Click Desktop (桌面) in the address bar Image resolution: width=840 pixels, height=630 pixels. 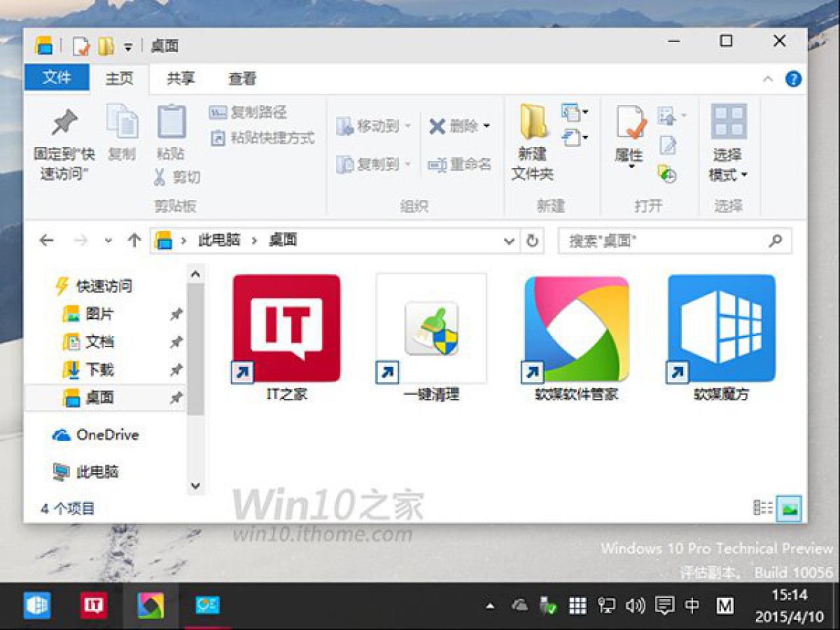pyautogui.click(x=283, y=240)
